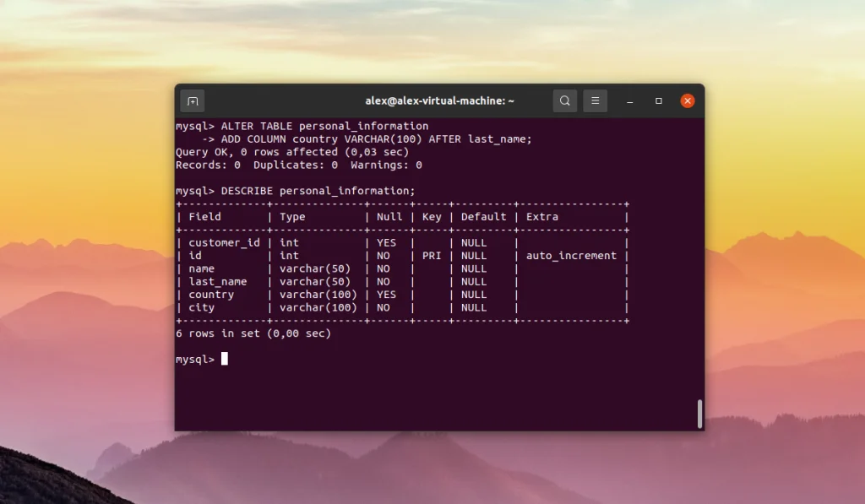Close the terminal window
865x504 pixels.
pyautogui.click(x=687, y=100)
